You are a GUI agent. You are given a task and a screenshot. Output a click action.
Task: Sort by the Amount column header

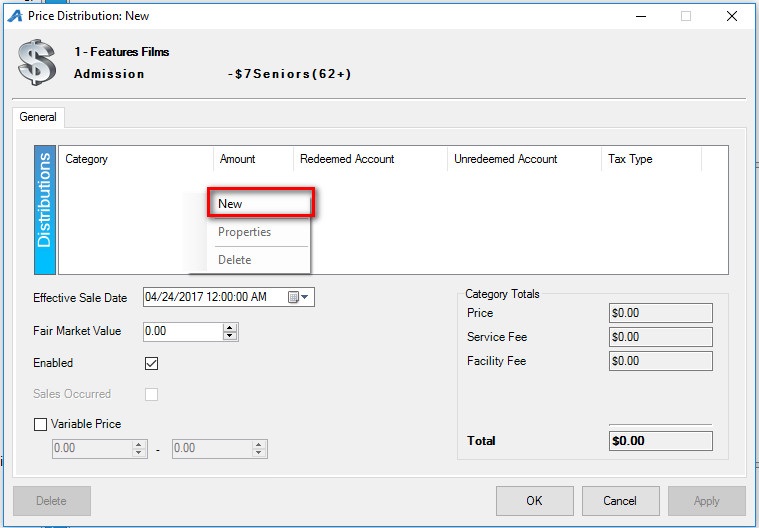pyautogui.click(x=253, y=159)
